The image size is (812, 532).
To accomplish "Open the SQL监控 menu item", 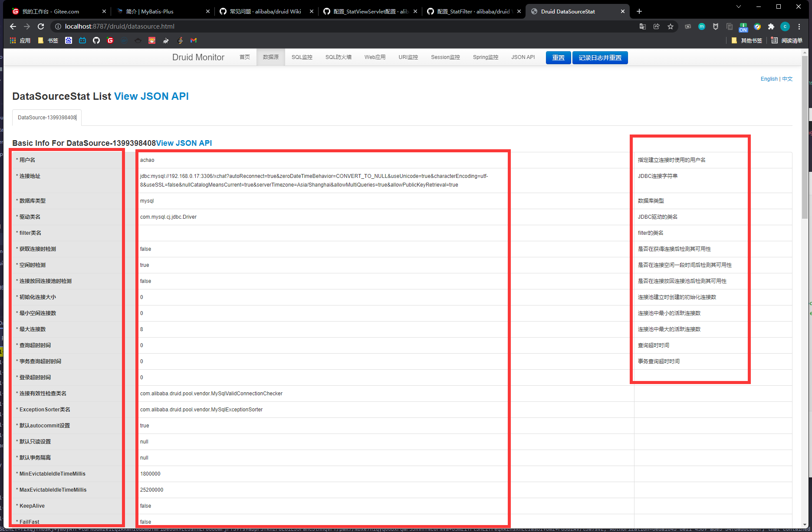I will click(x=302, y=57).
